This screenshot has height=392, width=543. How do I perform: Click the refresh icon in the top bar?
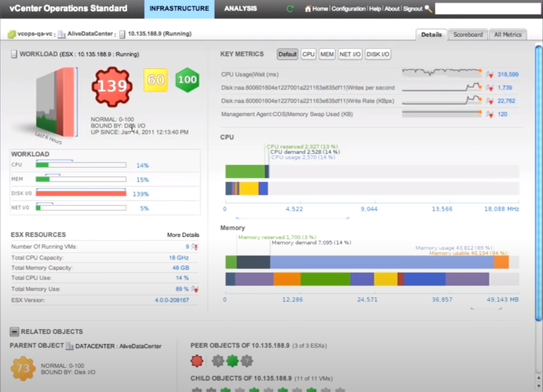click(x=289, y=8)
